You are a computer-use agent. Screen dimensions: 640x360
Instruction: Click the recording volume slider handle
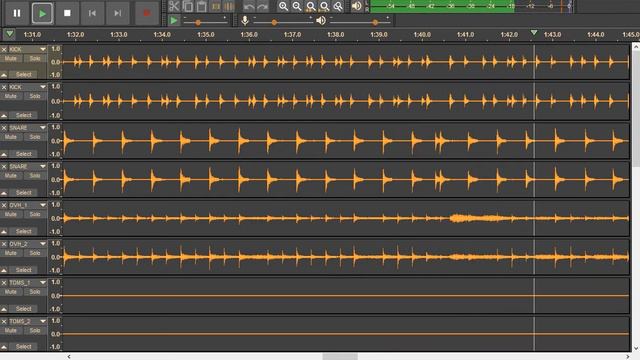(274, 22)
